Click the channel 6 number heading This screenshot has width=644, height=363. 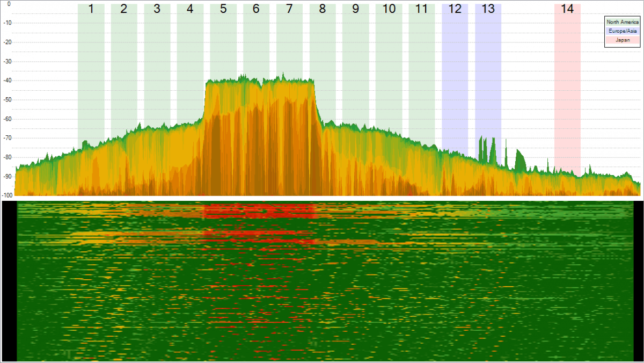coord(256,9)
